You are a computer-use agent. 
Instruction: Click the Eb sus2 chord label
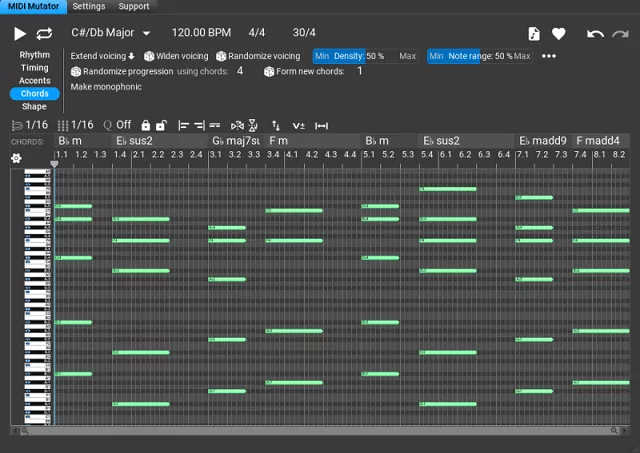coord(134,141)
